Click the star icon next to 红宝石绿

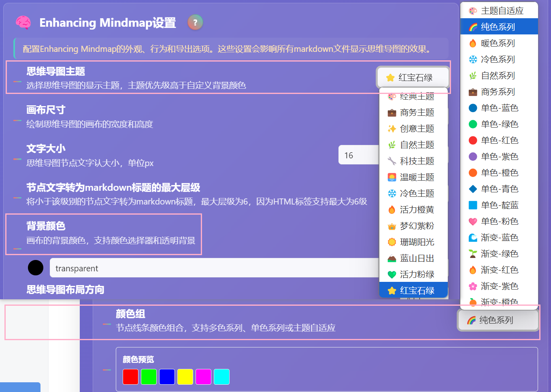(391, 290)
